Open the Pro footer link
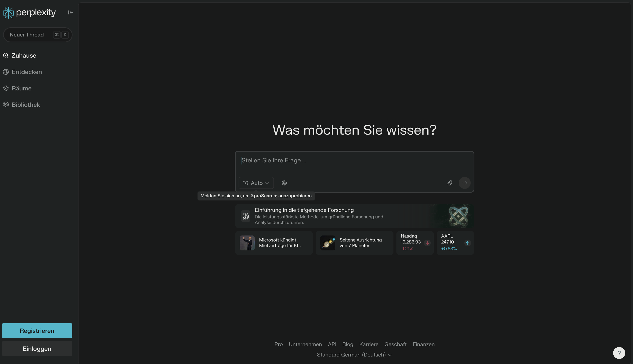The width and height of the screenshot is (633, 364). click(278, 344)
